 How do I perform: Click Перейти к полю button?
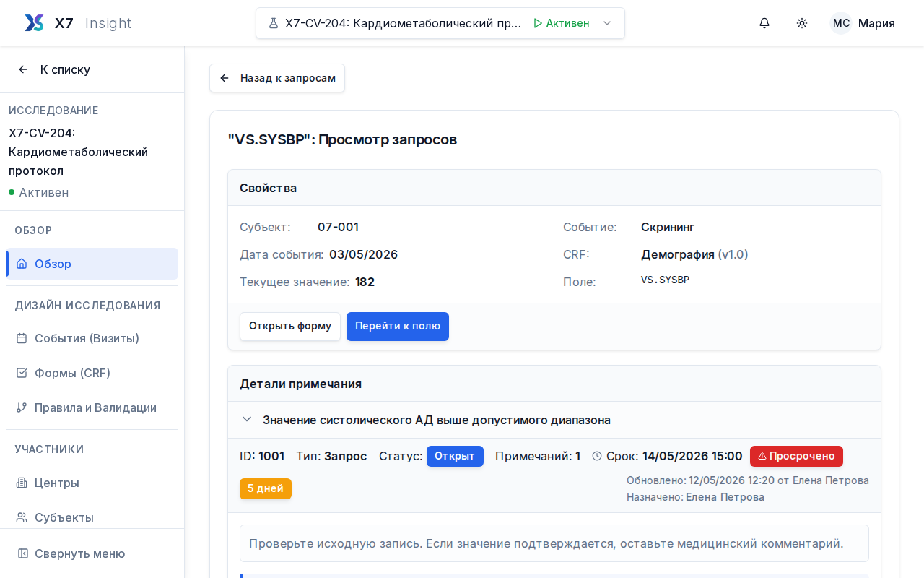[398, 327]
